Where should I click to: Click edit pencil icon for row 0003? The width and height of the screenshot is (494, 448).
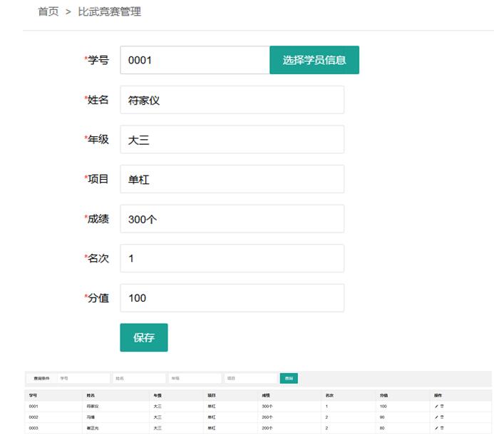coord(436,428)
